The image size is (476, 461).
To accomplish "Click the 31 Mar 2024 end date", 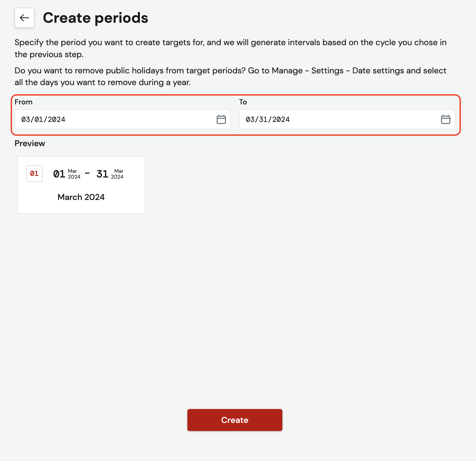I will 110,174.
